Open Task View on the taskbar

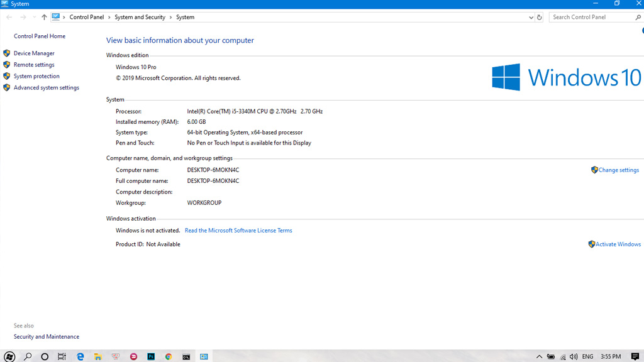[x=62, y=357]
